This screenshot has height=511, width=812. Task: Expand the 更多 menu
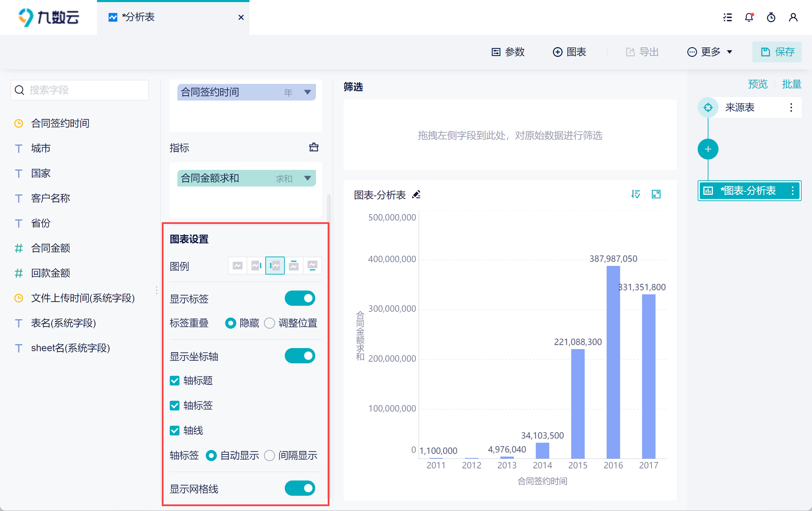[710, 52]
